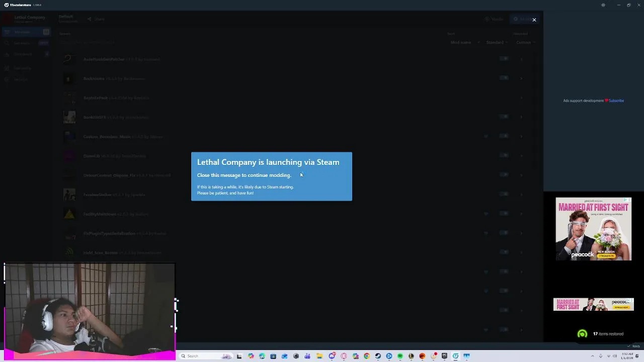The height and width of the screenshot is (362, 644).
Task: Expand the Backrooms mod row
Action: point(521,78)
